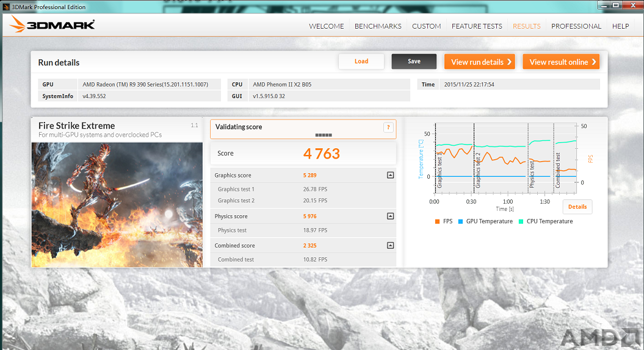The width and height of the screenshot is (644, 350).
Task: Open the PROFESSIONAL tab
Action: [x=576, y=26]
